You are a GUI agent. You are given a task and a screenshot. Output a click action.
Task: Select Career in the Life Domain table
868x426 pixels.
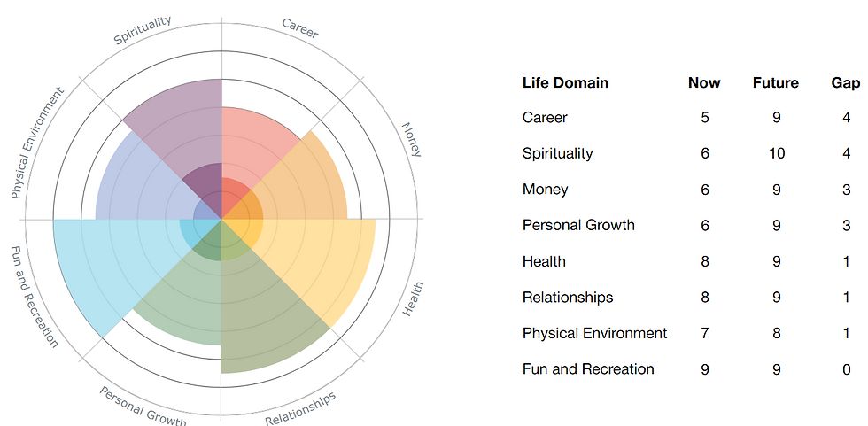click(x=545, y=118)
